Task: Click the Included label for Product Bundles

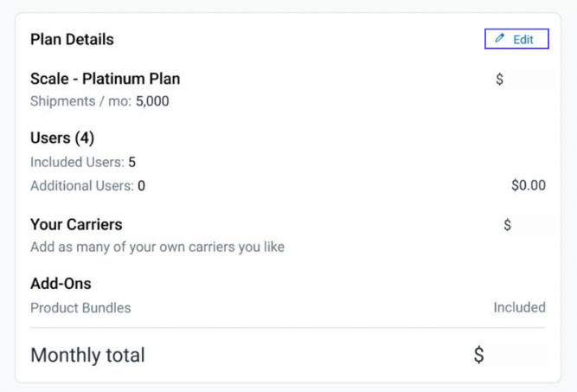Action: click(x=519, y=307)
